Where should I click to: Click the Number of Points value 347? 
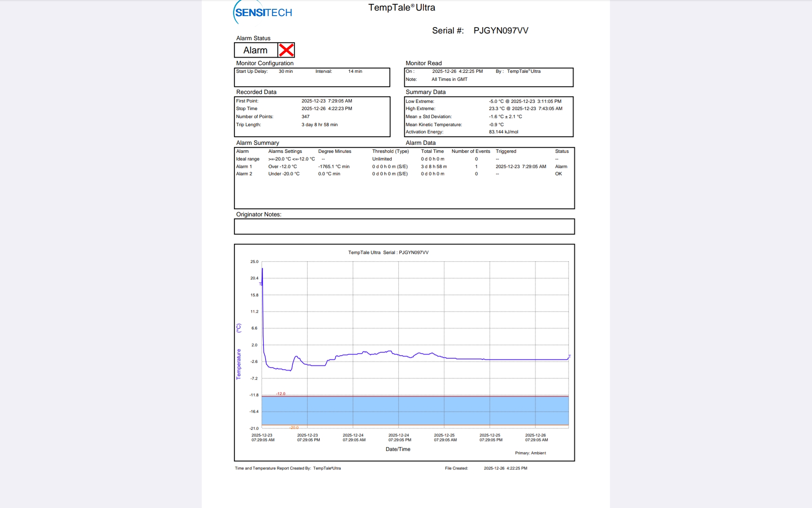pos(305,116)
